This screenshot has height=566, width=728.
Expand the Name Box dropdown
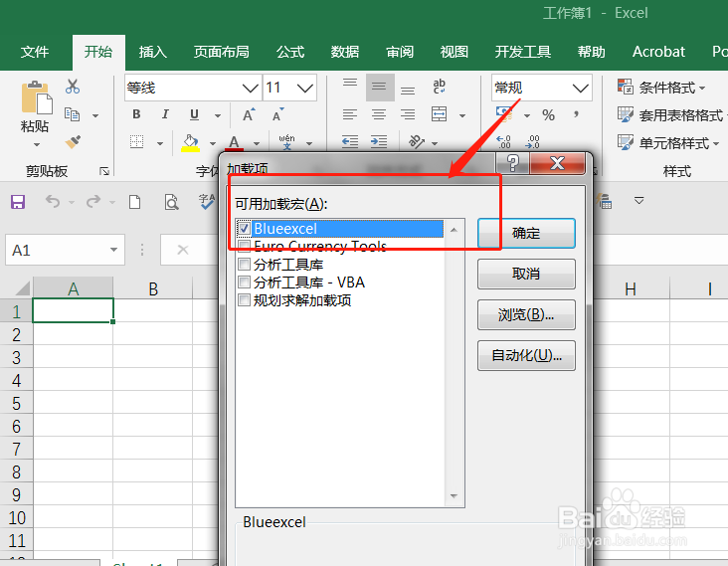pos(113,250)
